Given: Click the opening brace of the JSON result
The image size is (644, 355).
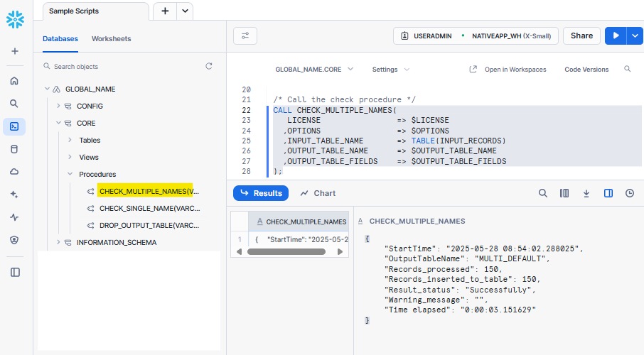Looking at the screenshot, I should (367, 239).
